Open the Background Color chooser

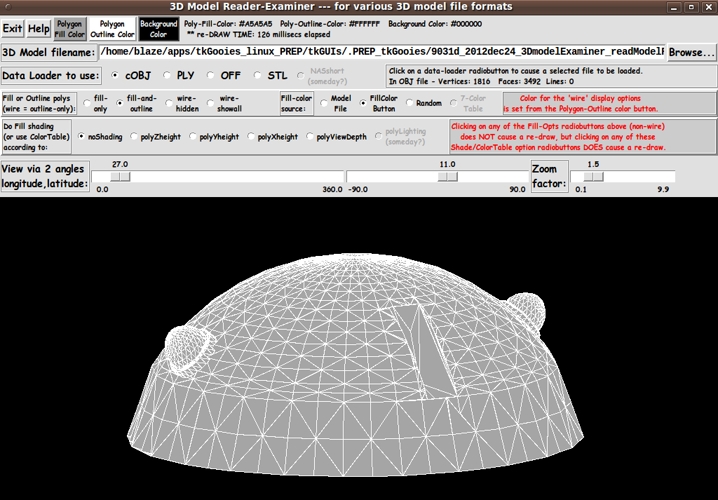(158, 29)
